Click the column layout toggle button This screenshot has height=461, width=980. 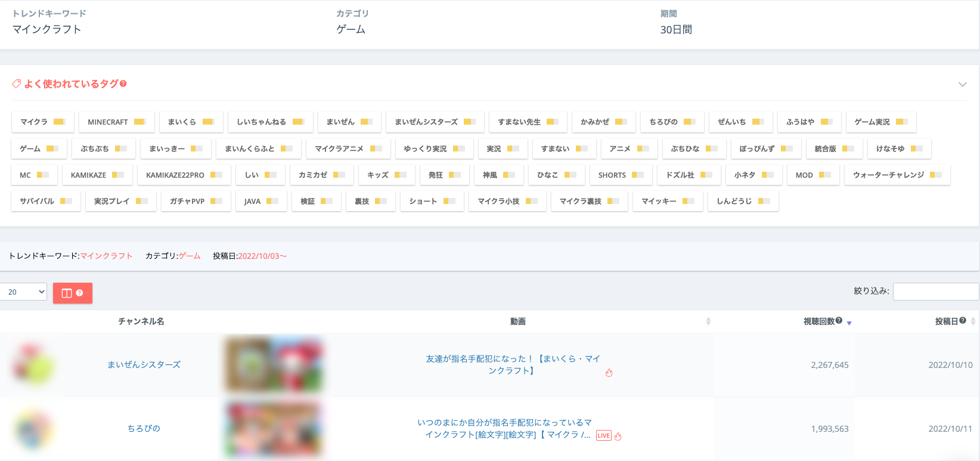click(72, 293)
